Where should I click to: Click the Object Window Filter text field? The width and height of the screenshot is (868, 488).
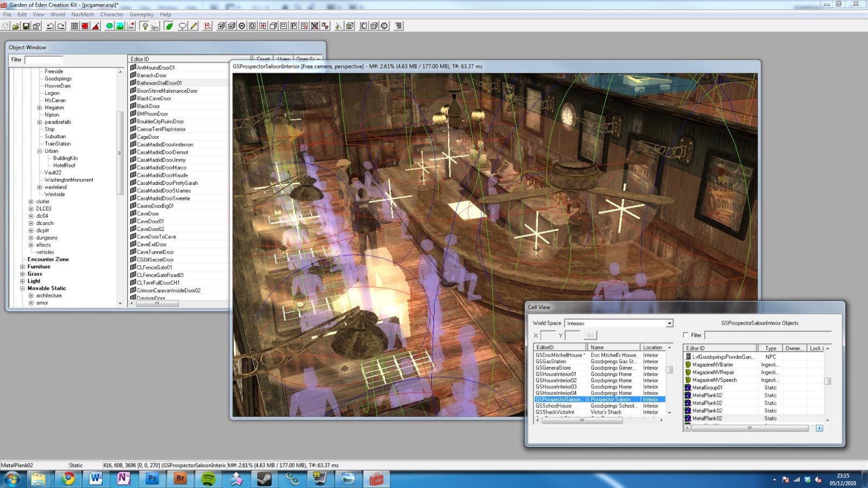point(44,60)
